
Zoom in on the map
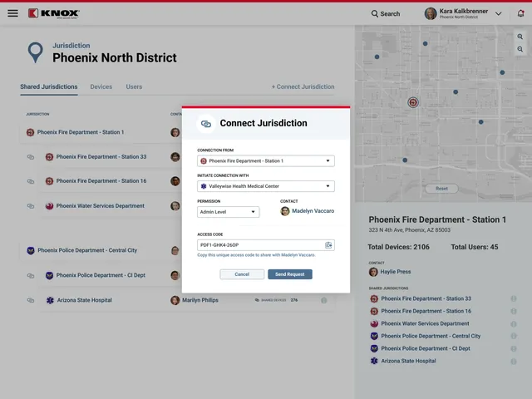tap(520, 37)
